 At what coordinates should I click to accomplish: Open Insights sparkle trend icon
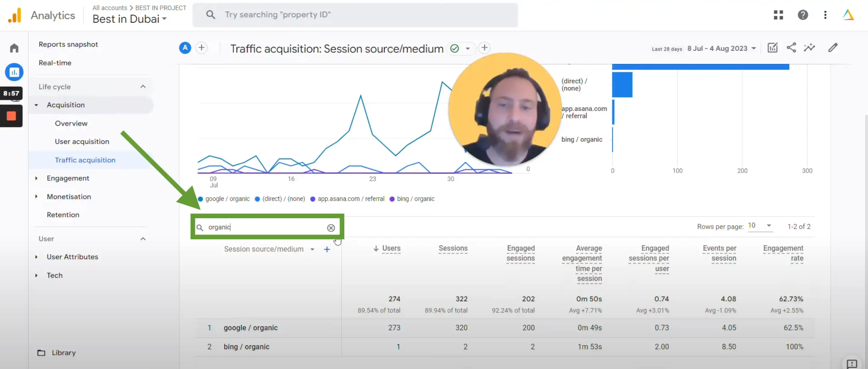[x=809, y=48]
